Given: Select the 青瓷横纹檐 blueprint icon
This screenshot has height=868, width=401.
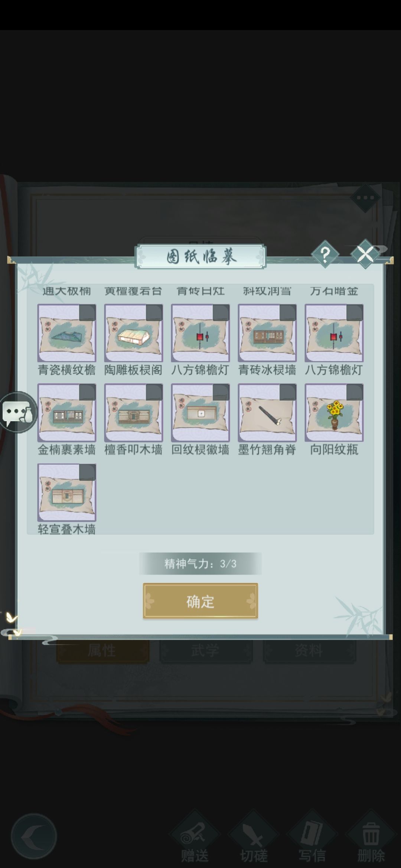Looking at the screenshot, I should pyautogui.click(x=67, y=333).
